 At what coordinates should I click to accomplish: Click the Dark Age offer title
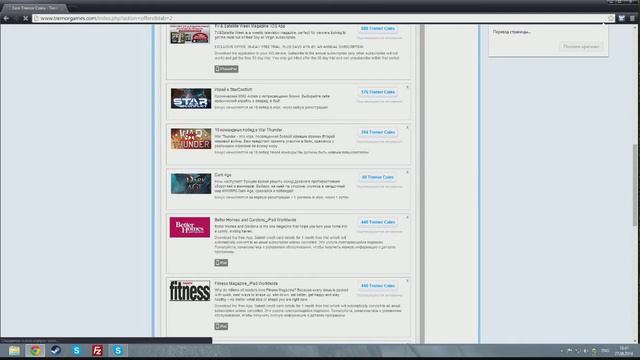(x=223, y=175)
